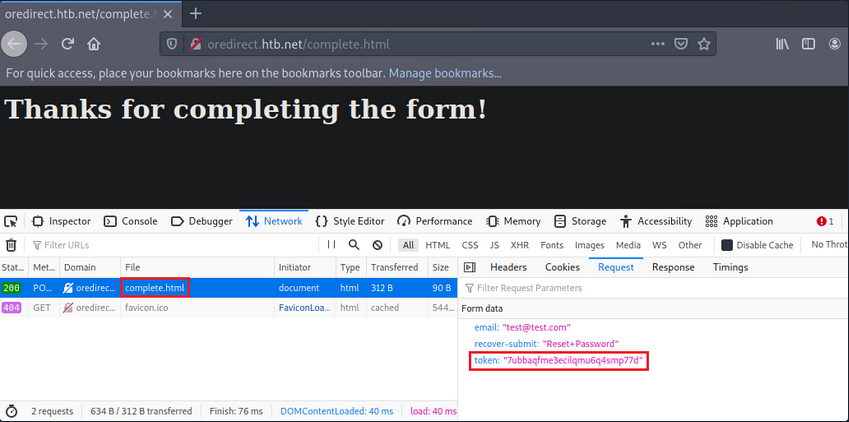Viewport: 849px width, 422px height.
Task: Open the Cookies details tab
Action: (x=563, y=268)
